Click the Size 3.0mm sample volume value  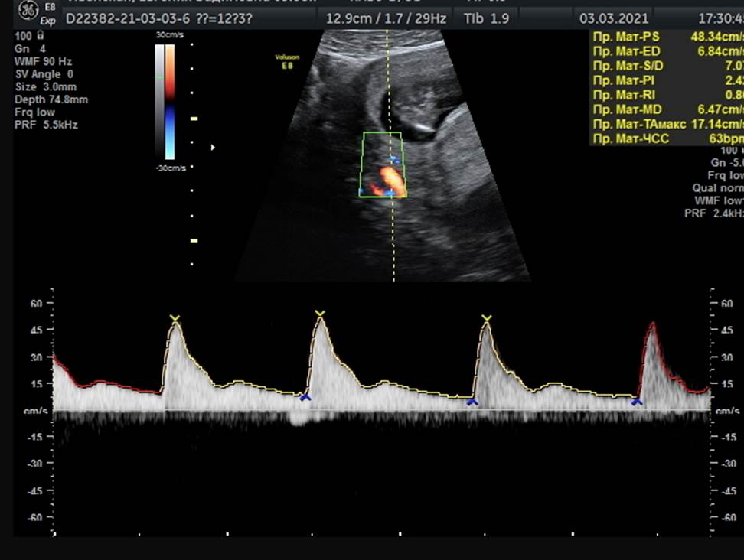point(46,87)
